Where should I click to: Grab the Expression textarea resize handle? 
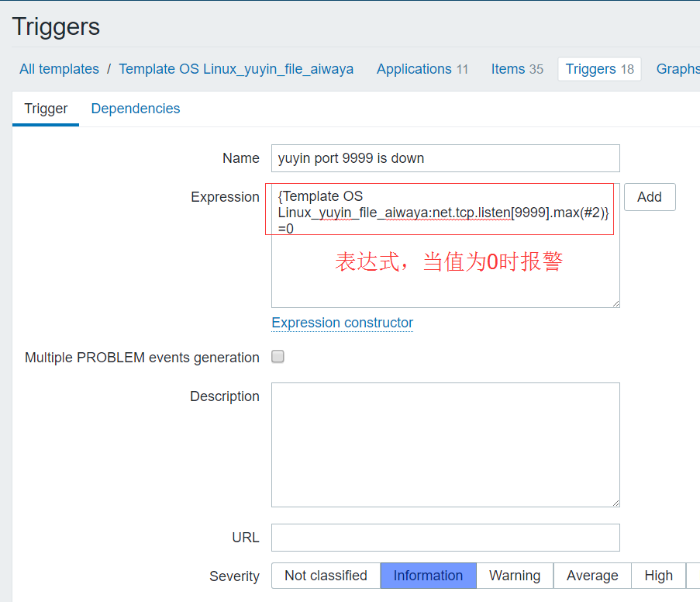pyautogui.click(x=616, y=303)
